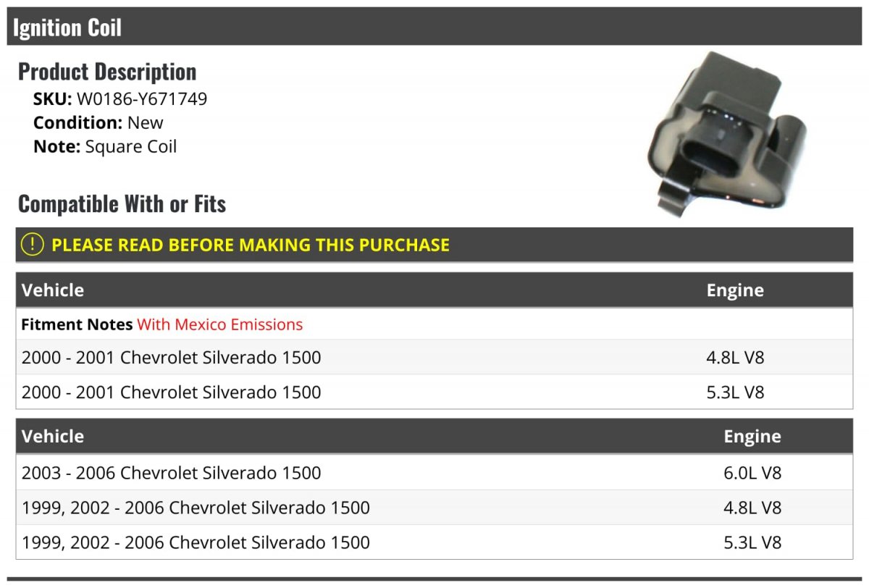The height and width of the screenshot is (588, 869).
Task: Select the 1999, 2002 - 2006 Silverado 4.8L V8 row
Action: (434, 508)
